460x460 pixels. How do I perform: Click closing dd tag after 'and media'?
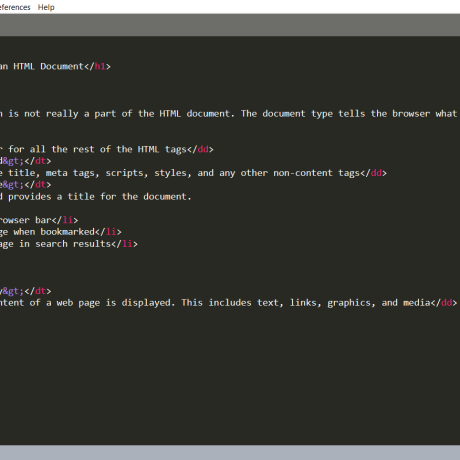click(444, 303)
